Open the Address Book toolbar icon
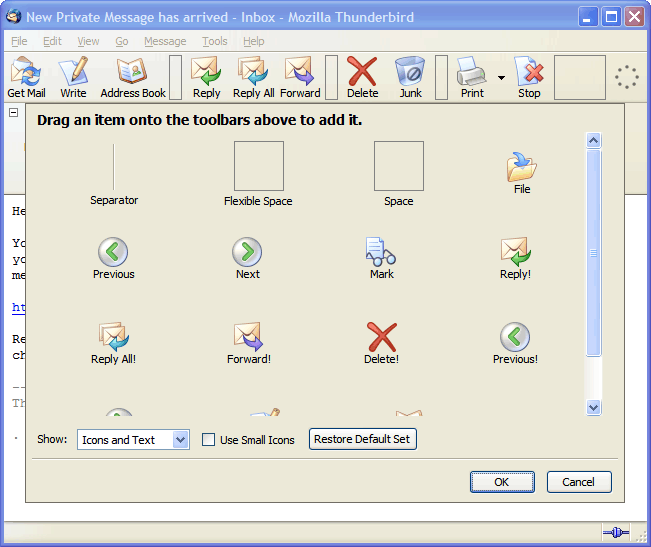The height and width of the screenshot is (547, 651). (x=133, y=78)
